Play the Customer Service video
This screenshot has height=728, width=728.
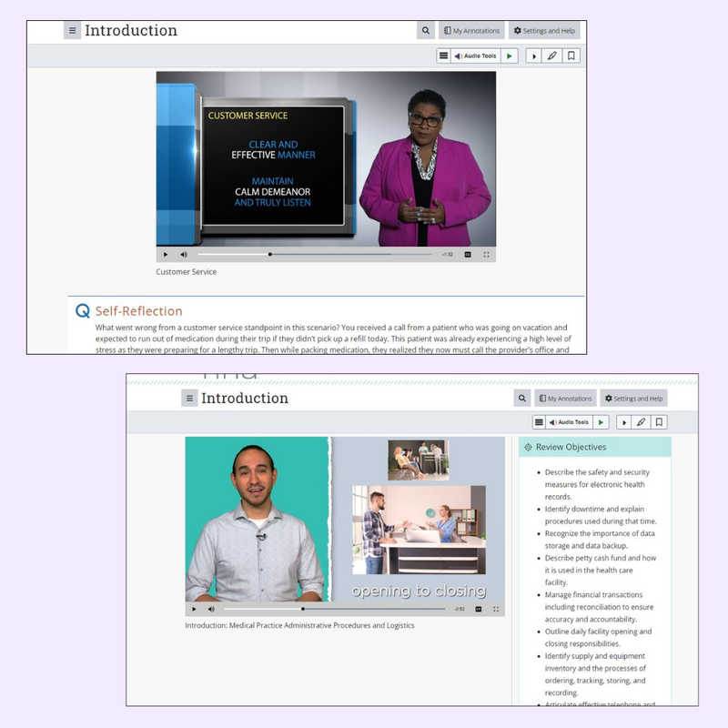(x=166, y=255)
